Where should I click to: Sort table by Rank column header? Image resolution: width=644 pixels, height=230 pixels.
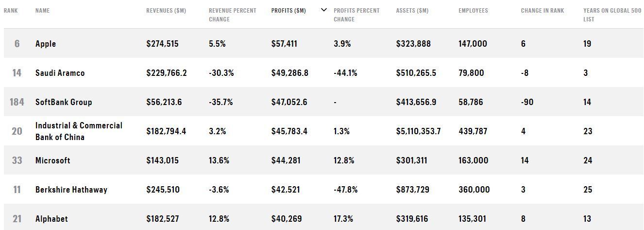[x=11, y=11]
